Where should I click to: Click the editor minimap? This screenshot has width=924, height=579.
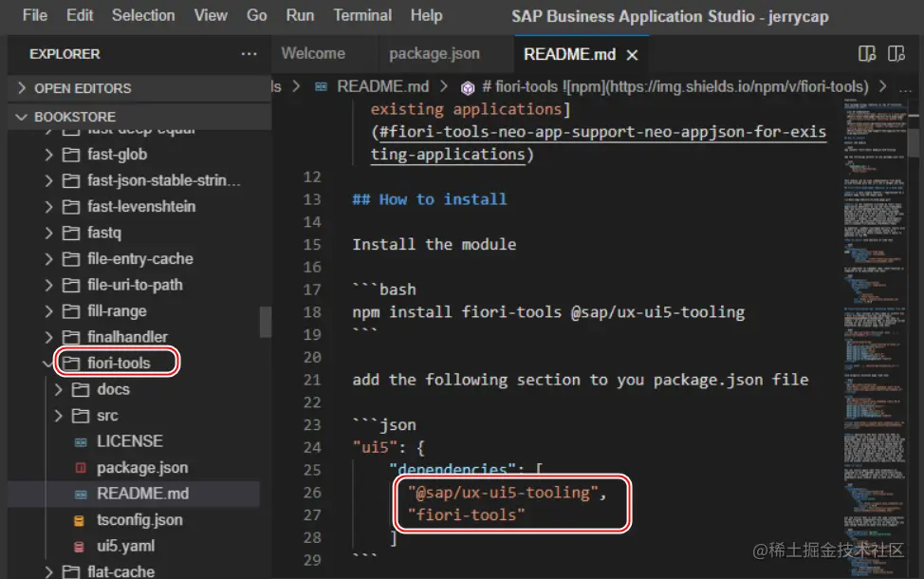point(875,337)
